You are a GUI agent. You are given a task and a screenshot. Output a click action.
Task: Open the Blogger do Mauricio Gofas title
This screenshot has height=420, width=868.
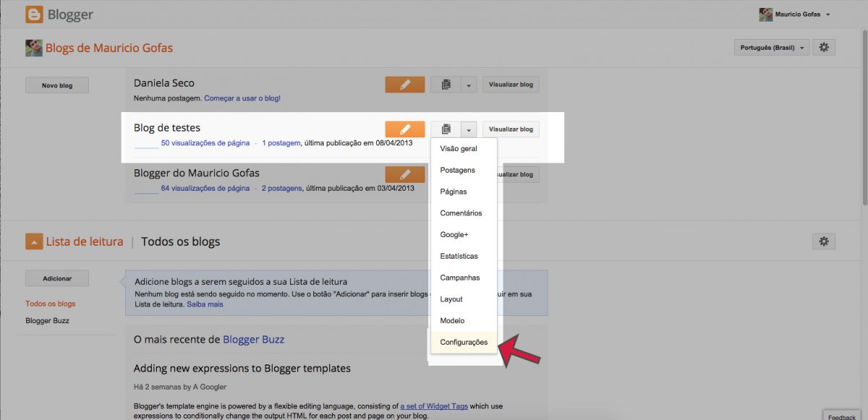click(197, 173)
